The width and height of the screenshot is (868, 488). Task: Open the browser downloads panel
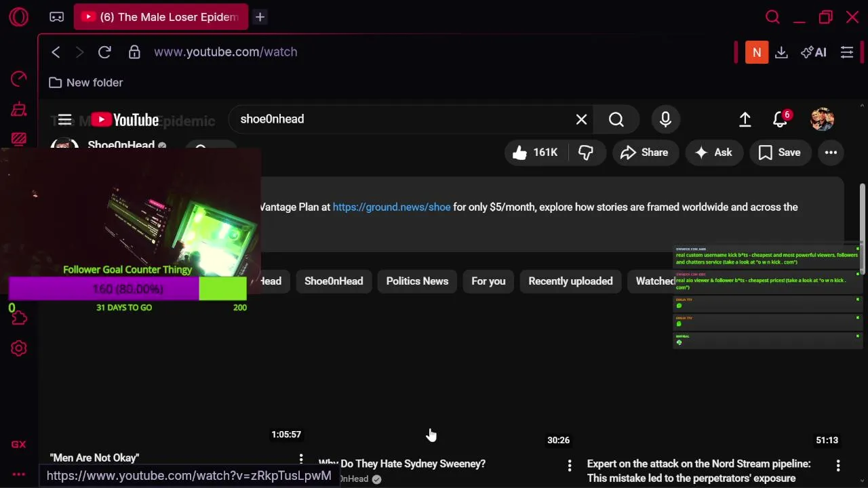pyautogui.click(x=781, y=52)
